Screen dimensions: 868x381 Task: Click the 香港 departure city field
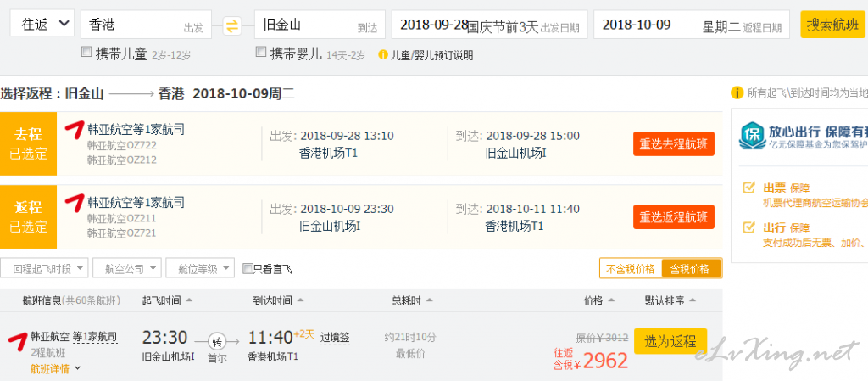tap(146, 25)
